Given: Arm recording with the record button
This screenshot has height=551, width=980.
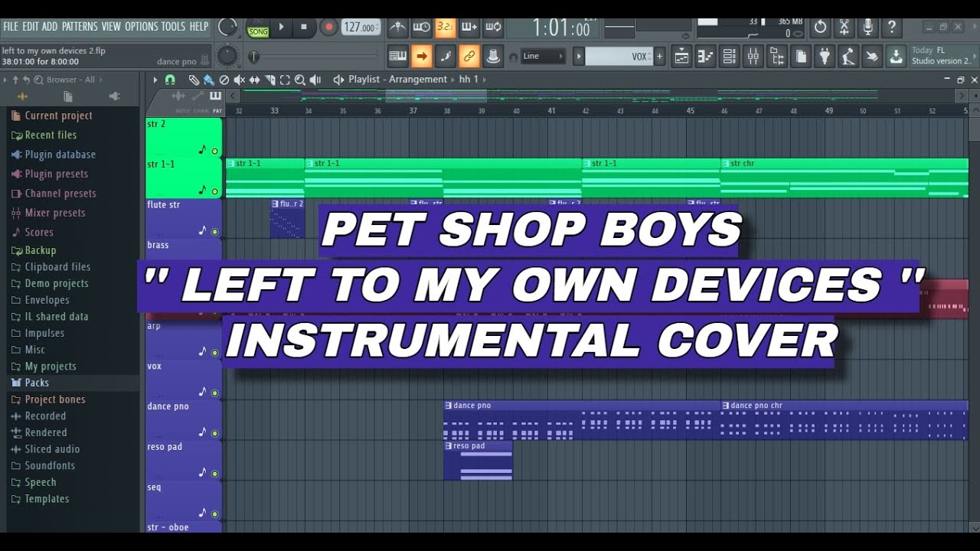Looking at the screenshot, I should 328,27.
